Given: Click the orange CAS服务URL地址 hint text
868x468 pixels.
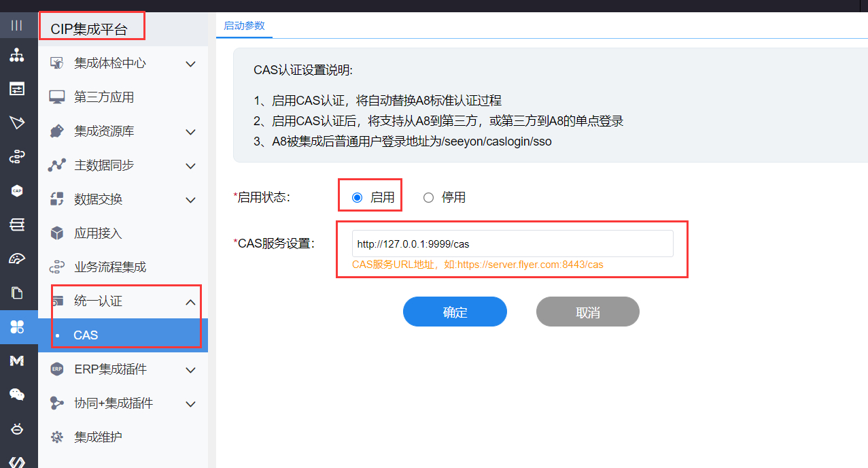Looking at the screenshot, I should (x=478, y=265).
